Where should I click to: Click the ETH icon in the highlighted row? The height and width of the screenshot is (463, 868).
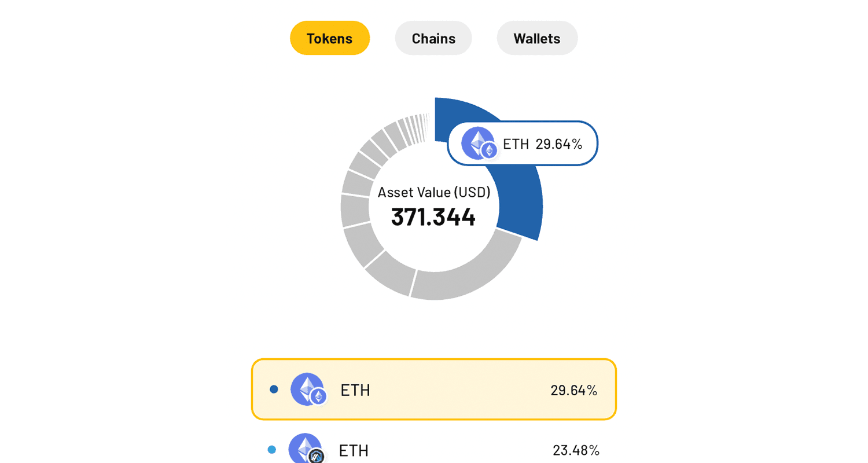pyautogui.click(x=307, y=389)
